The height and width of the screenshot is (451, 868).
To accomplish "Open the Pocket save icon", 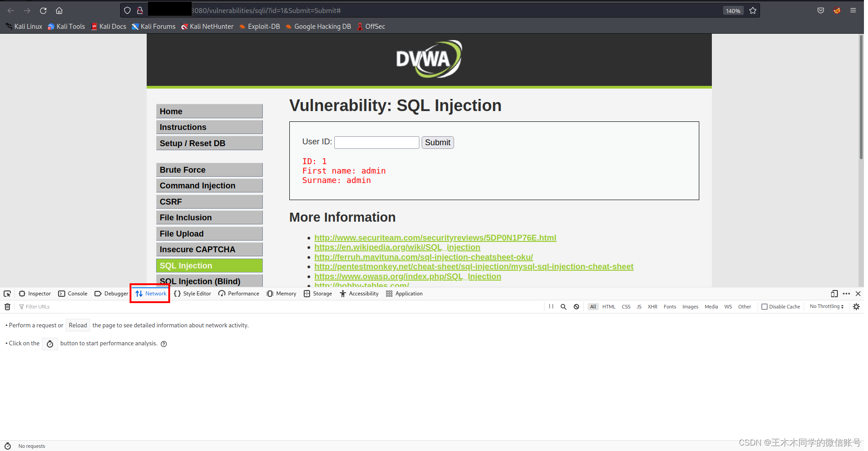I will coord(821,10).
